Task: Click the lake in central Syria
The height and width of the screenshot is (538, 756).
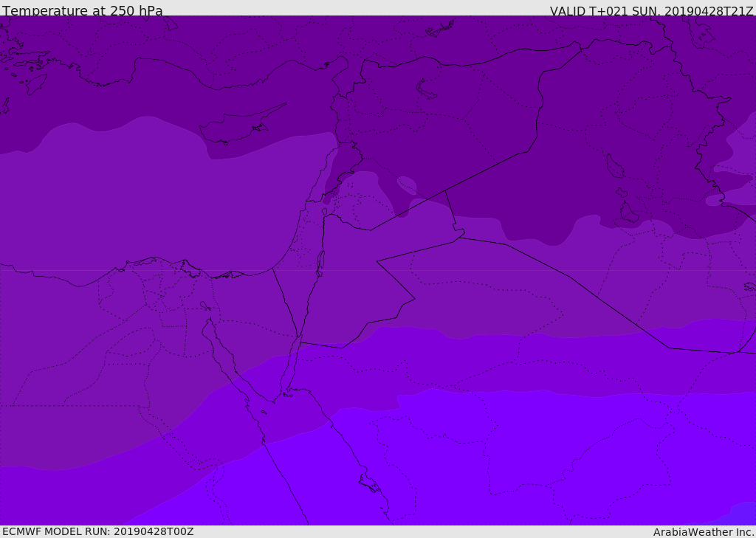Action: pyautogui.click(x=425, y=89)
